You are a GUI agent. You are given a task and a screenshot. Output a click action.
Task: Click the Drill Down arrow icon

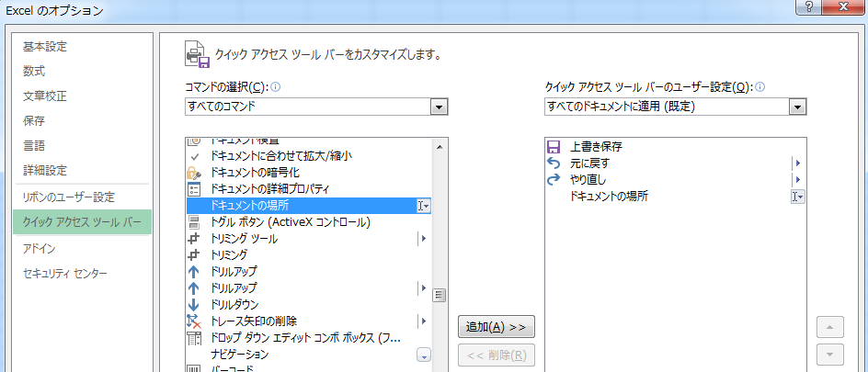coord(194,305)
